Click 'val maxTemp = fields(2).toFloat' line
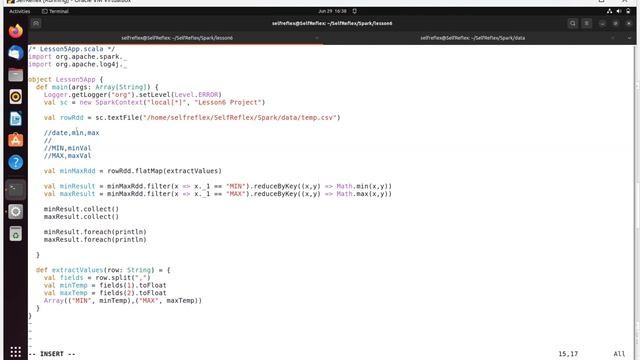The image size is (640, 360). (105, 293)
